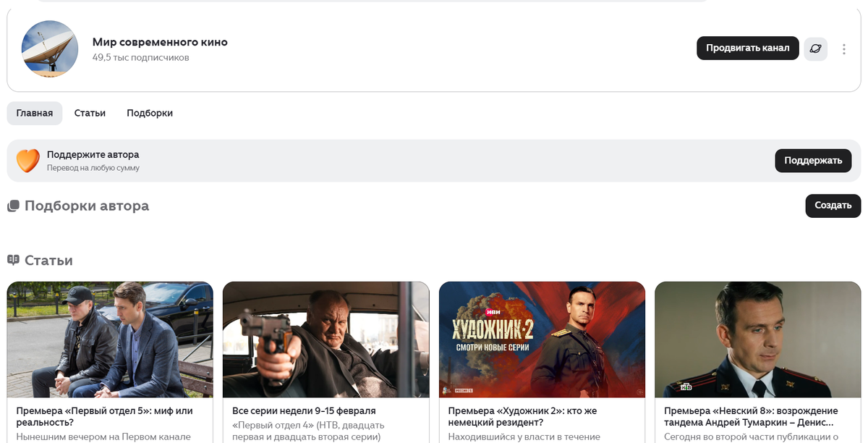Screen dimensions: 868x443
Task: Click the Создать button
Action: coord(833,206)
